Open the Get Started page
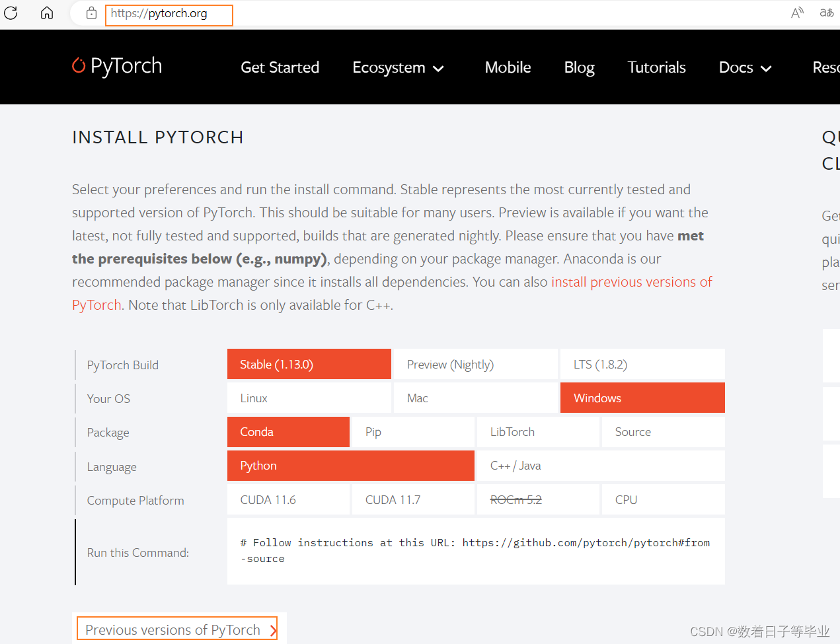The image size is (840, 644). coord(280,67)
